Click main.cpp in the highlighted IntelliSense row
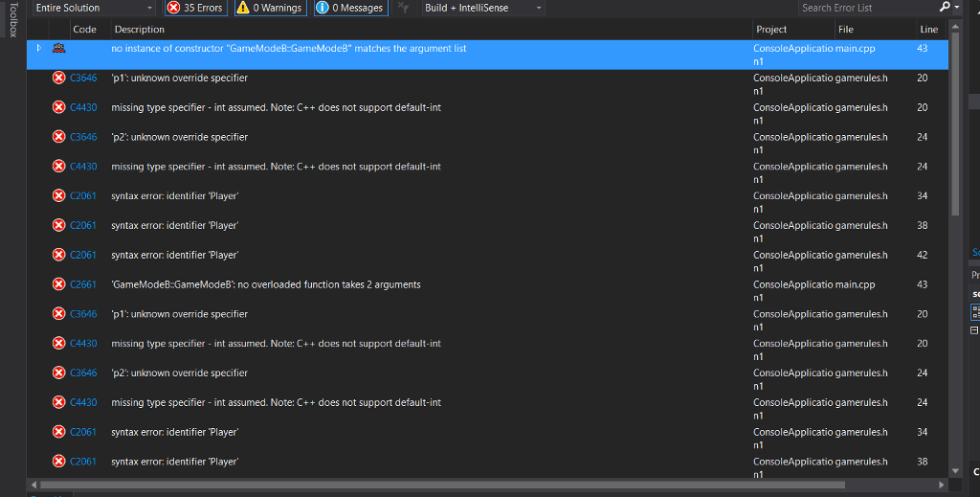Viewport: 980px width, 497px height. coord(855,48)
